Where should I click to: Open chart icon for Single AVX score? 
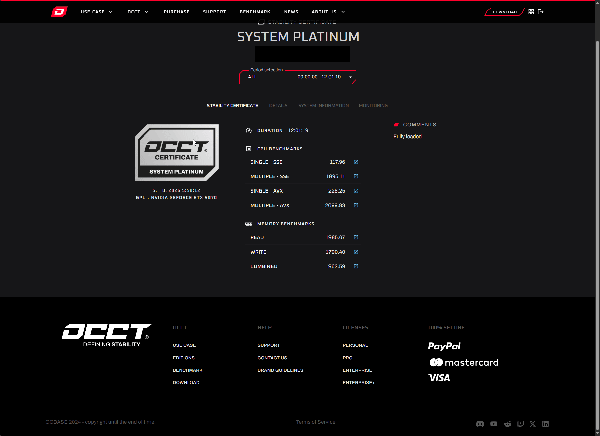(356, 191)
